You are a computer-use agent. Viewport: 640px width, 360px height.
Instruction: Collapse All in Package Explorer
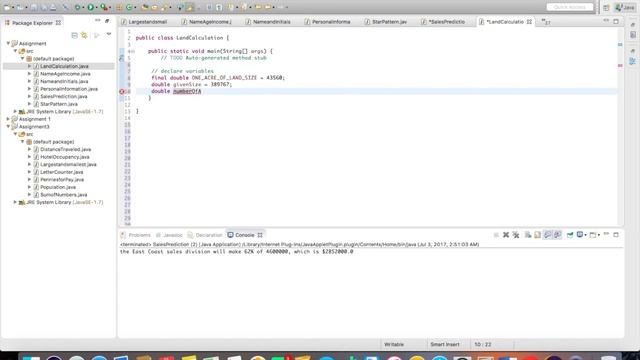[x=74, y=36]
